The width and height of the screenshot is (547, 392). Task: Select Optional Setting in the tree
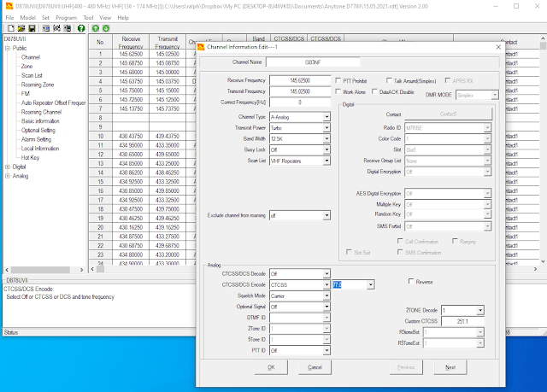(x=38, y=130)
